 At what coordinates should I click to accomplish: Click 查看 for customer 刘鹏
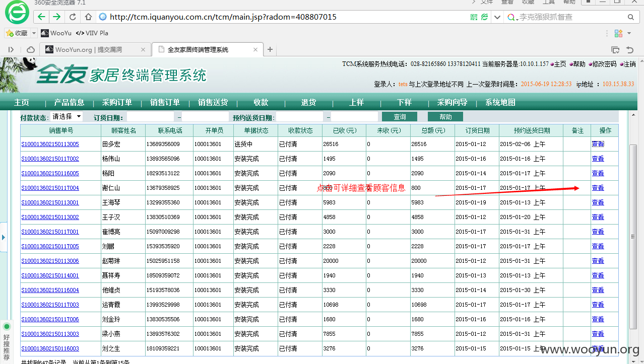598,246
